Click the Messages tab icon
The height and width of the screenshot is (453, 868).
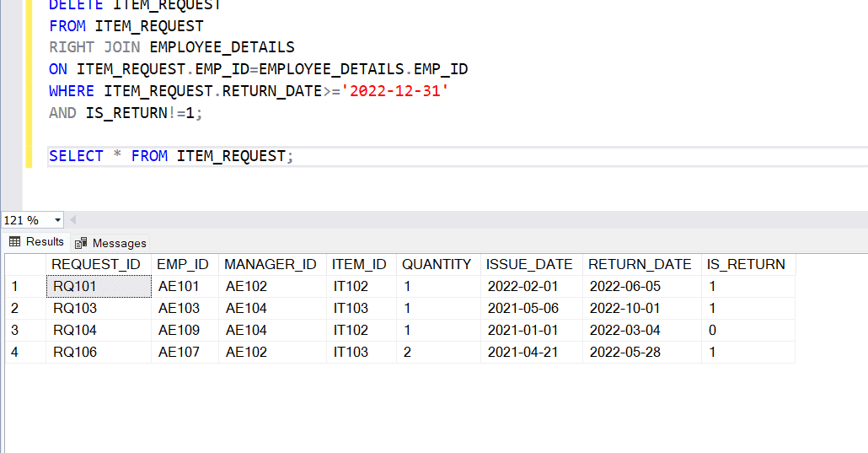[81, 243]
